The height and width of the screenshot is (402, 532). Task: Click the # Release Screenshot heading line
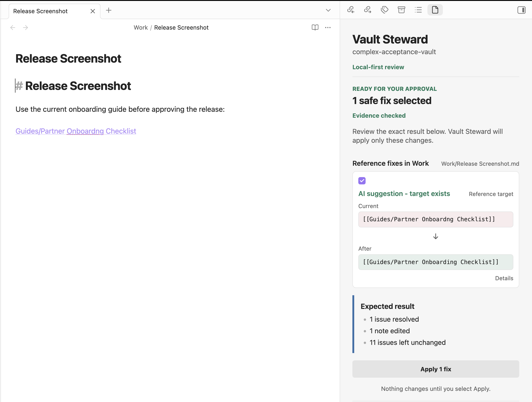(73, 86)
